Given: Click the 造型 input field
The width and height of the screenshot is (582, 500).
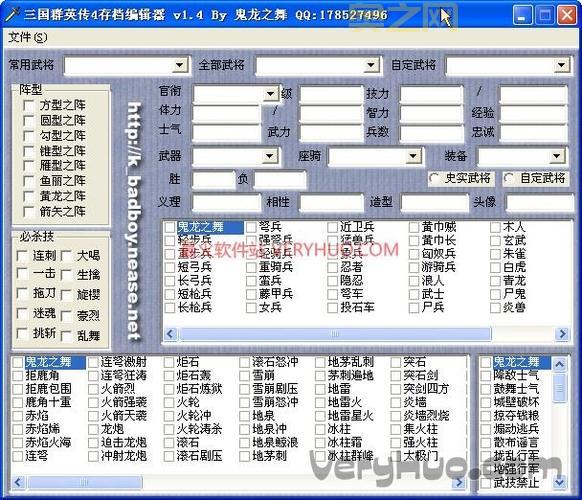Looking at the screenshot, I should 434,203.
